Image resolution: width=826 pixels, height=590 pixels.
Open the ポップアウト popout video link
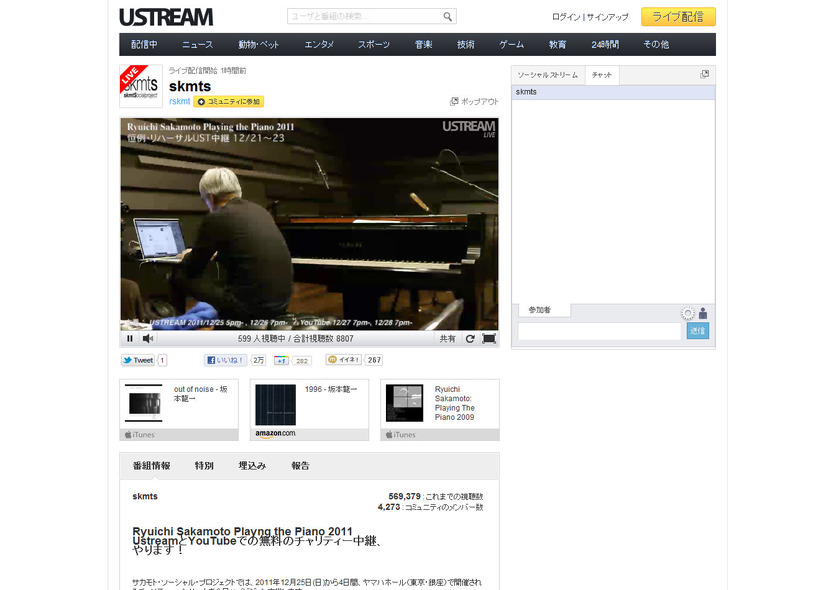pos(474,101)
